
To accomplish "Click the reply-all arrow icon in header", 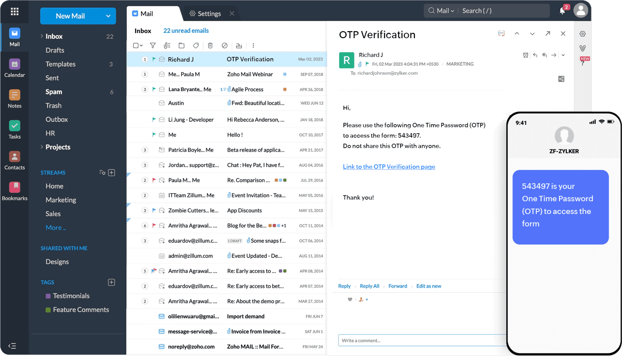I will [x=545, y=55].
